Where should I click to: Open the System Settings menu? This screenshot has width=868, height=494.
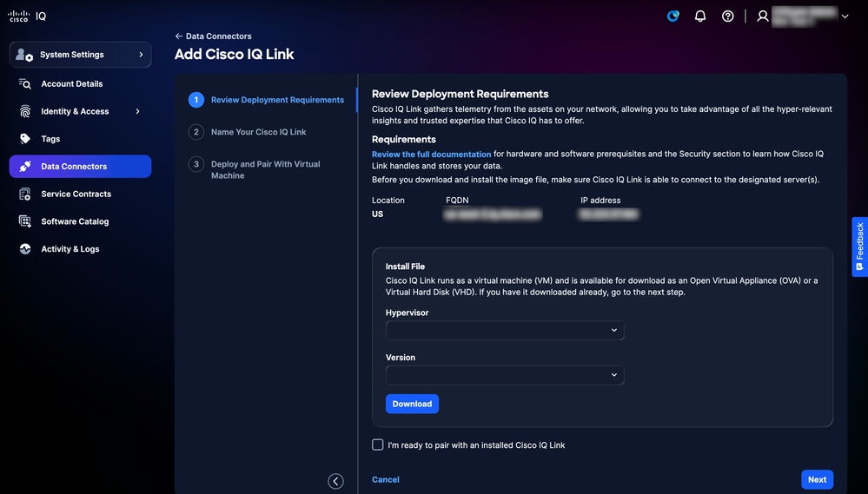(x=80, y=54)
